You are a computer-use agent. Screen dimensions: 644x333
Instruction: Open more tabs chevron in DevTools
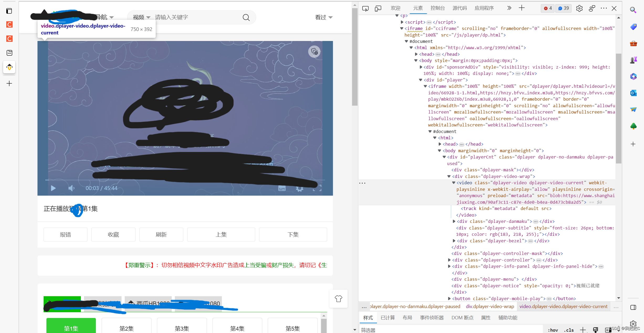coord(509,8)
